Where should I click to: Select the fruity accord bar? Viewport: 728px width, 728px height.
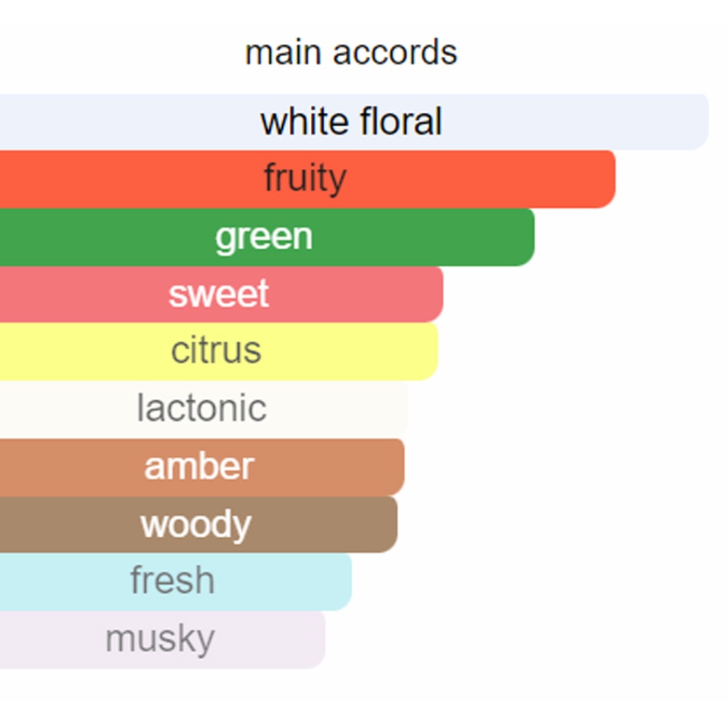pyautogui.click(x=308, y=179)
